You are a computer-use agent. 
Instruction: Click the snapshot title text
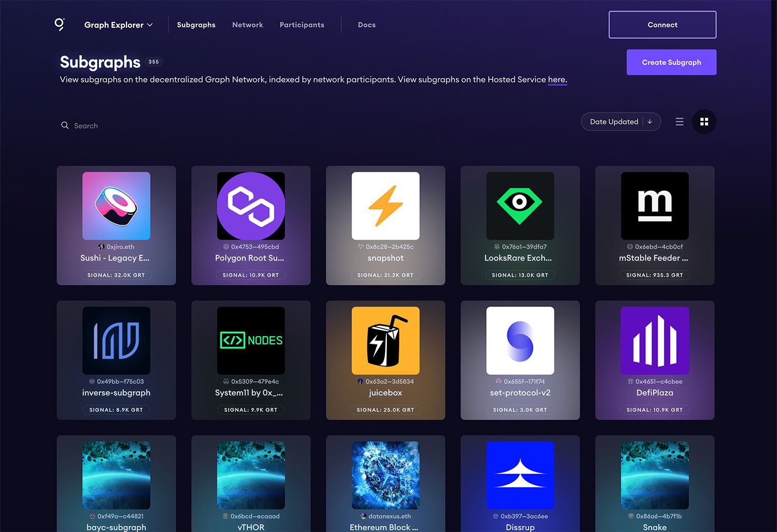385,258
